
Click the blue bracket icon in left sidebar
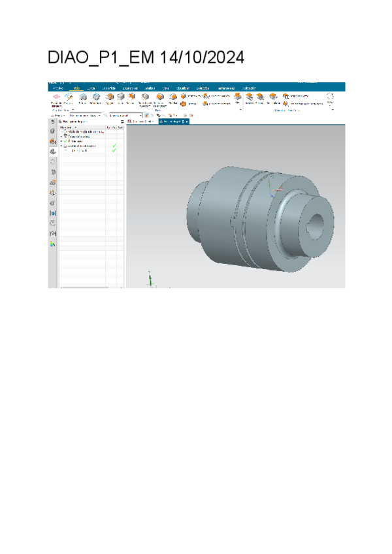click(x=53, y=213)
